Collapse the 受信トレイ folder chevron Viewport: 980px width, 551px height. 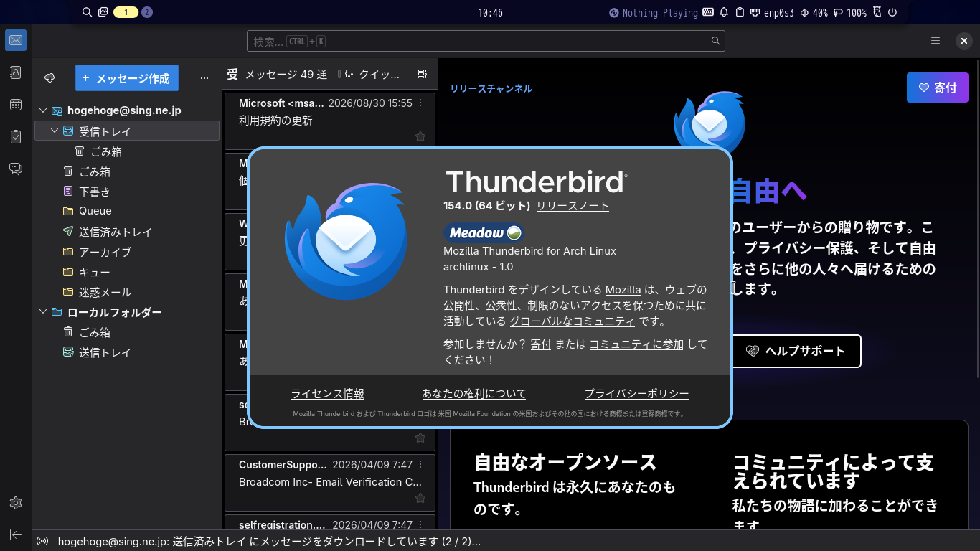[55, 131]
